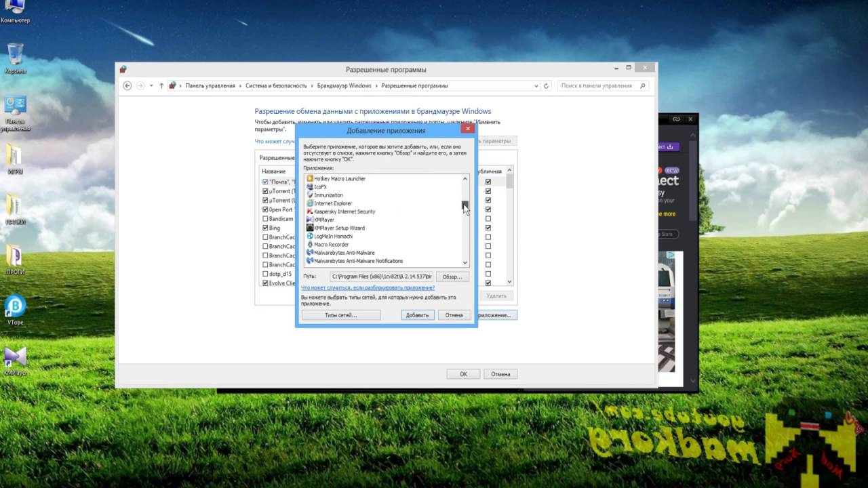Choose the Immunization shield icon entry
Image resolution: width=868 pixels, height=488 pixels.
click(x=310, y=195)
